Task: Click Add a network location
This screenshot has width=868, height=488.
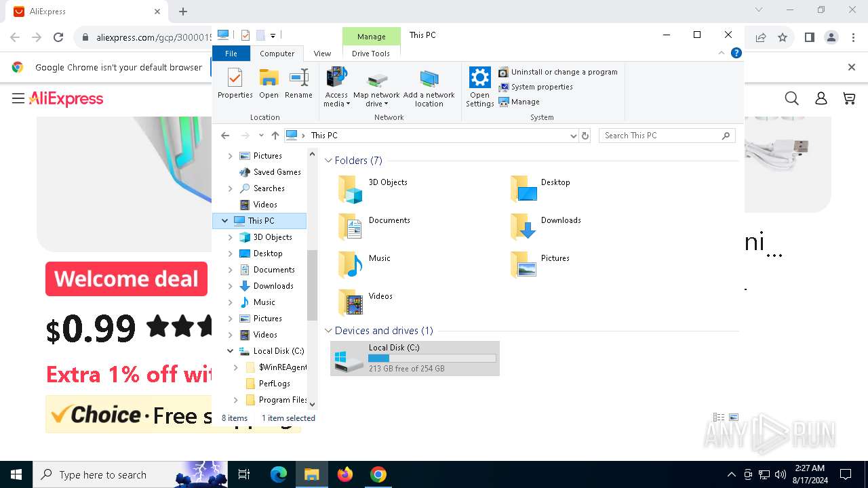Action: click(429, 87)
